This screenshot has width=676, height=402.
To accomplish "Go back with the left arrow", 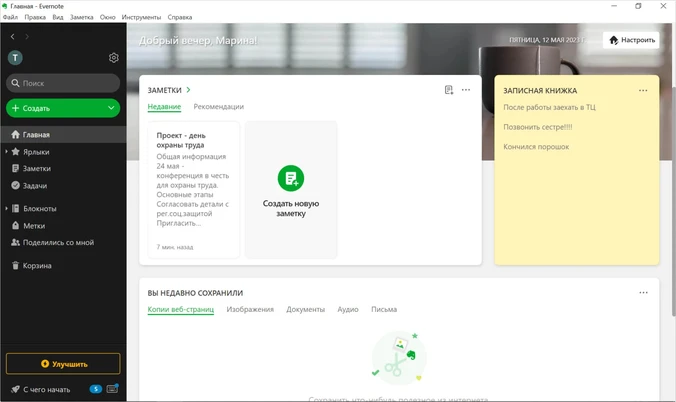I will click(13, 37).
